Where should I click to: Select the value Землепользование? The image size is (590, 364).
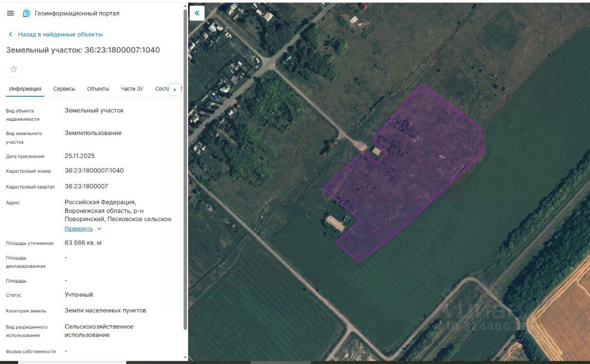click(x=93, y=133)
